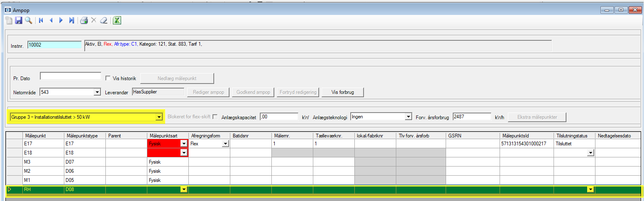Click the Tælleværknr. column header

coord(334,135)
